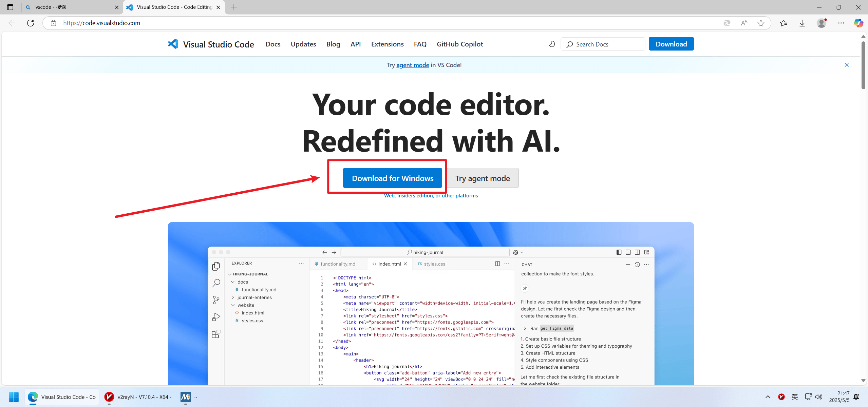Viewport: 868px width, 407px height.
Task: Add page to favorites star icon
Action: [x=761, y=23]
